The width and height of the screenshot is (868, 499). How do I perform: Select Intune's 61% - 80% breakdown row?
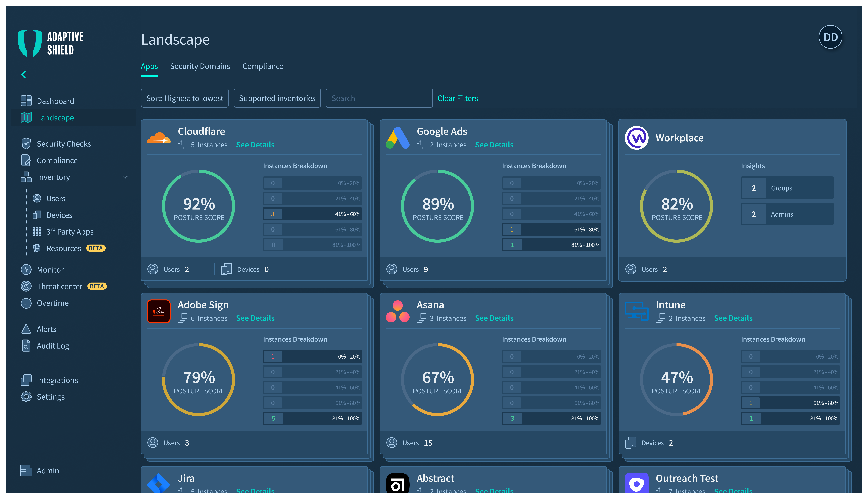click(x=791, y=403)
